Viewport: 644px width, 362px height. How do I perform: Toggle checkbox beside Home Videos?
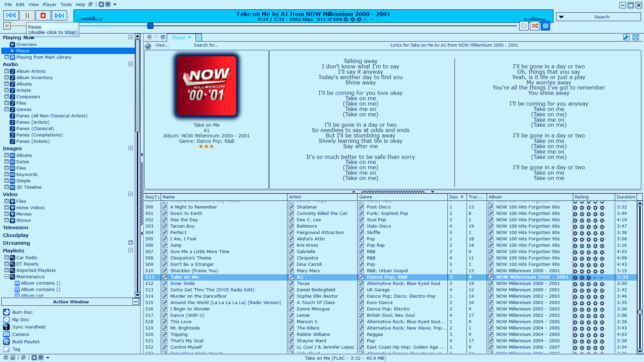pyautogui.click(x=6, y=207)
